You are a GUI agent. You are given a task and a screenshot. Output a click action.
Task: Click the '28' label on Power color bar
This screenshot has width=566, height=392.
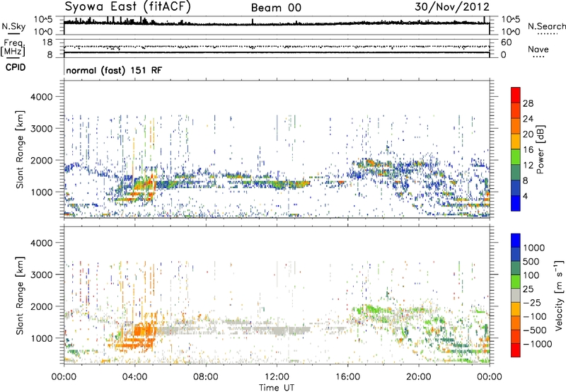[528, 103]
